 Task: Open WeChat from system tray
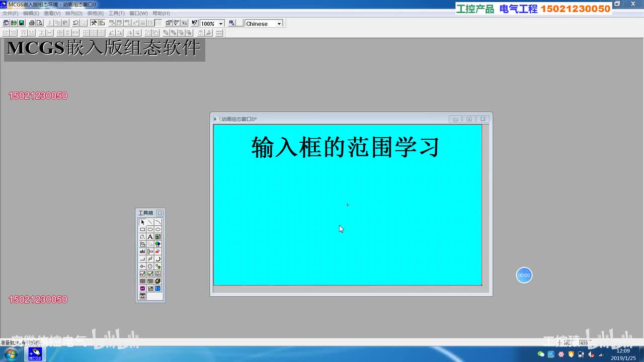click(541, 354)
